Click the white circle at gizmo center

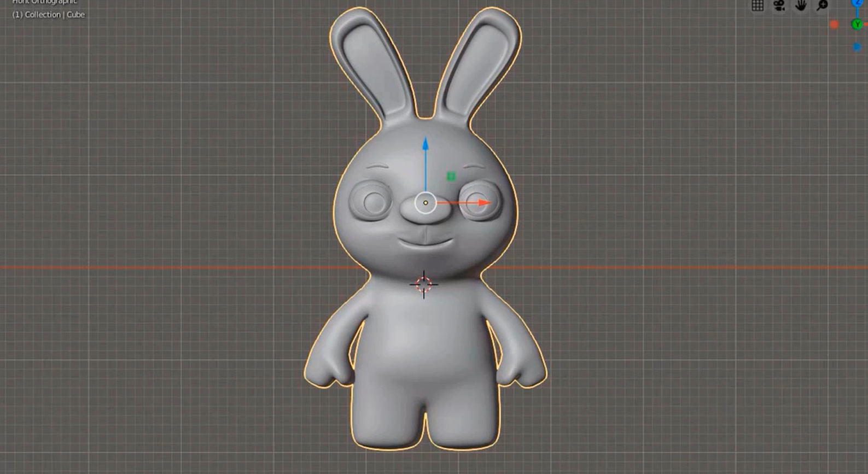pyautogui.click(x=426, y=203)
